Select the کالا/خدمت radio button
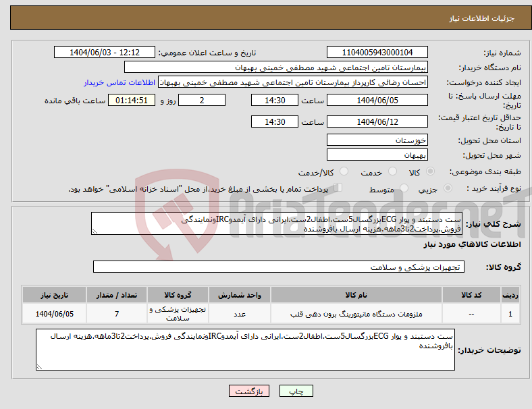The width and height of the screenshot is (532, 409). click(344, 171)
